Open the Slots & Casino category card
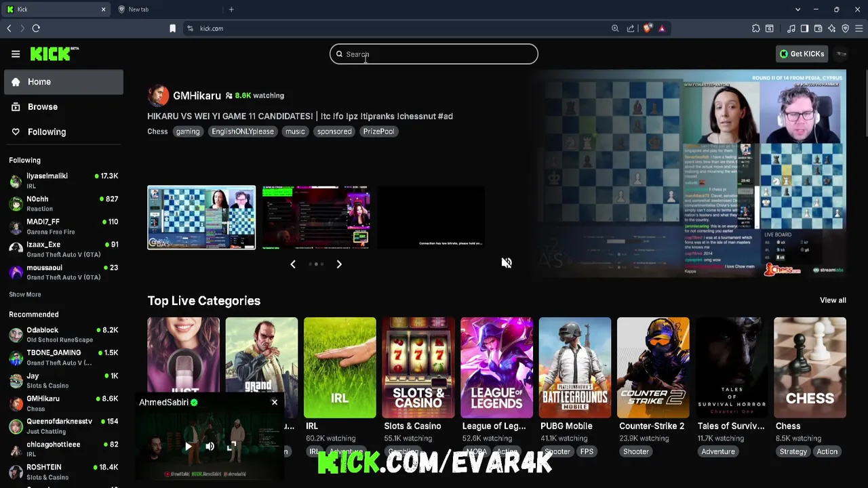Screen dimensions: 868x488 point(418,367)
